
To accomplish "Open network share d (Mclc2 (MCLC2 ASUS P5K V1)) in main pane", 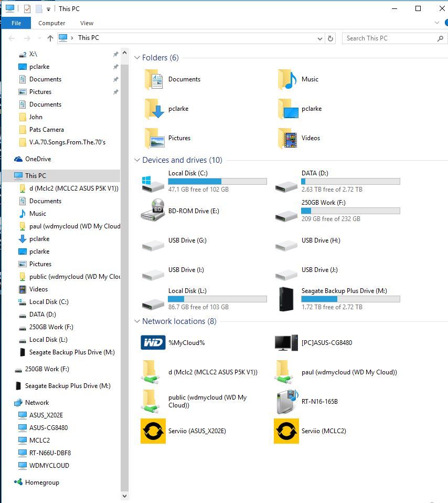I will pos(199,372).
